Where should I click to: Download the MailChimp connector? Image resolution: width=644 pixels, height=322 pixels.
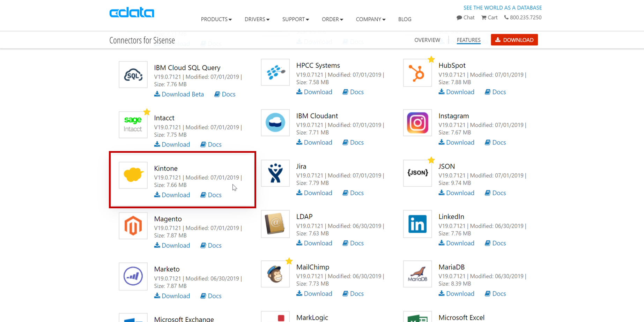[x=314, y=294]
